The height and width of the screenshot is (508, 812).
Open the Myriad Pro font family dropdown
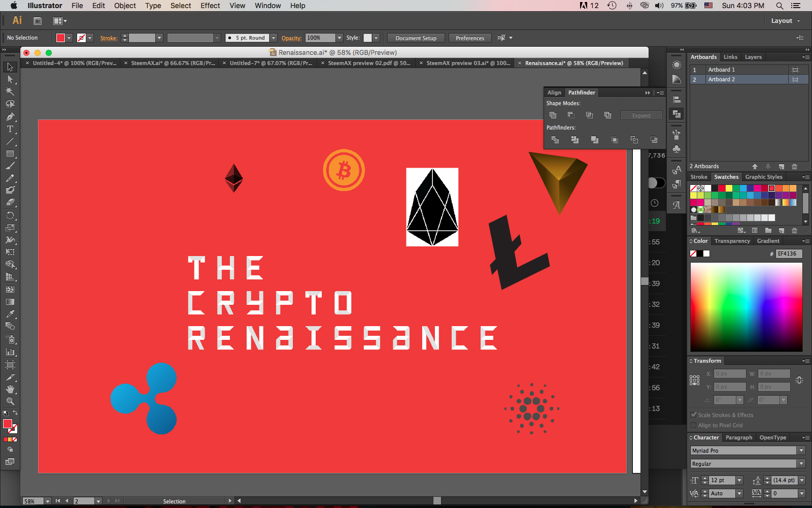pos(801,451)
